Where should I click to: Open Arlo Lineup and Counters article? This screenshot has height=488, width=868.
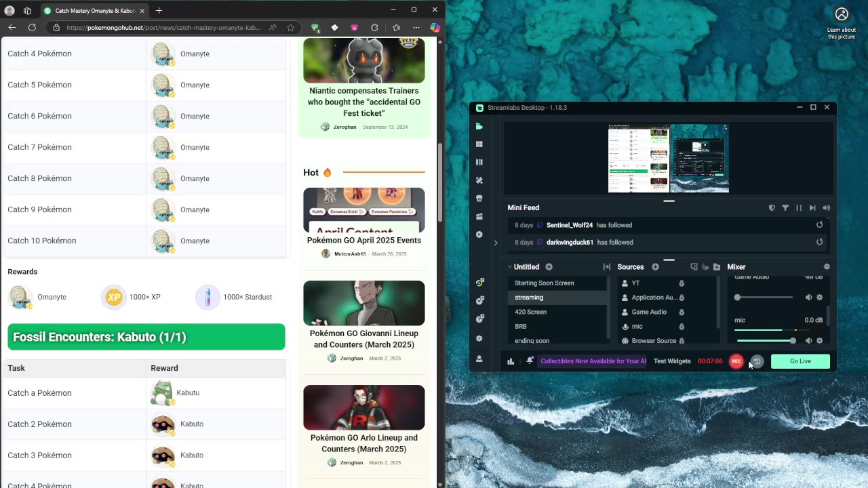pos(364,443)
